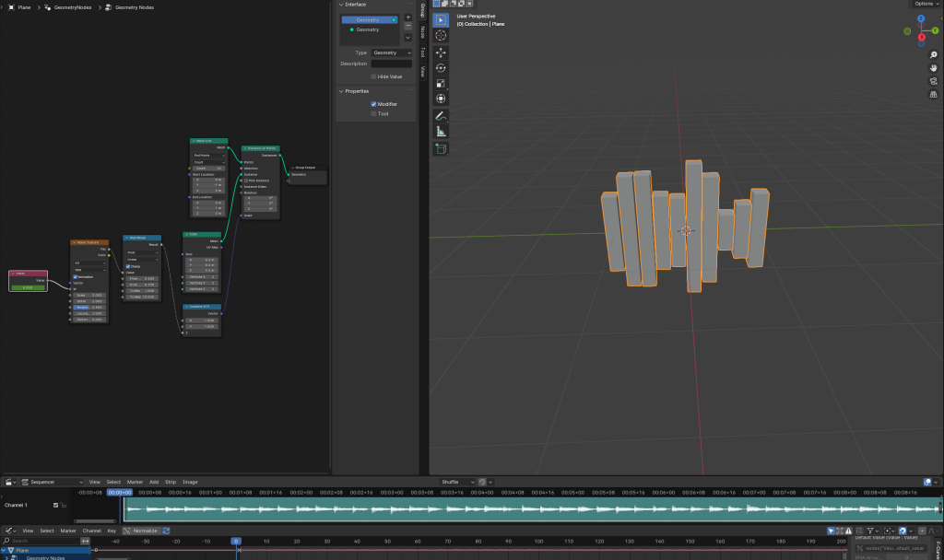Viewport: 944px width, 560px height.
Task: Select the Add Cube tool
Action: (x=441, y=148)
